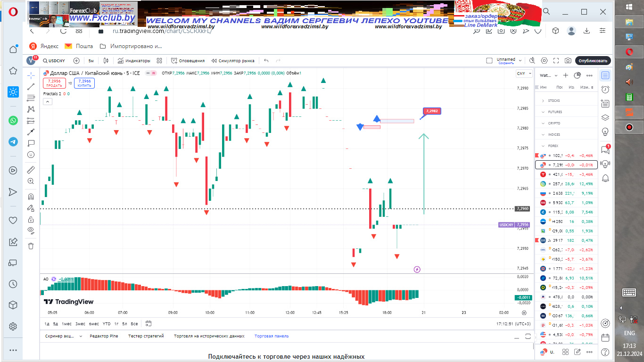Take a chart snapshot with camera icon
Screen dimensions: 644x362
pyautogui.click(x=568, y=61)
